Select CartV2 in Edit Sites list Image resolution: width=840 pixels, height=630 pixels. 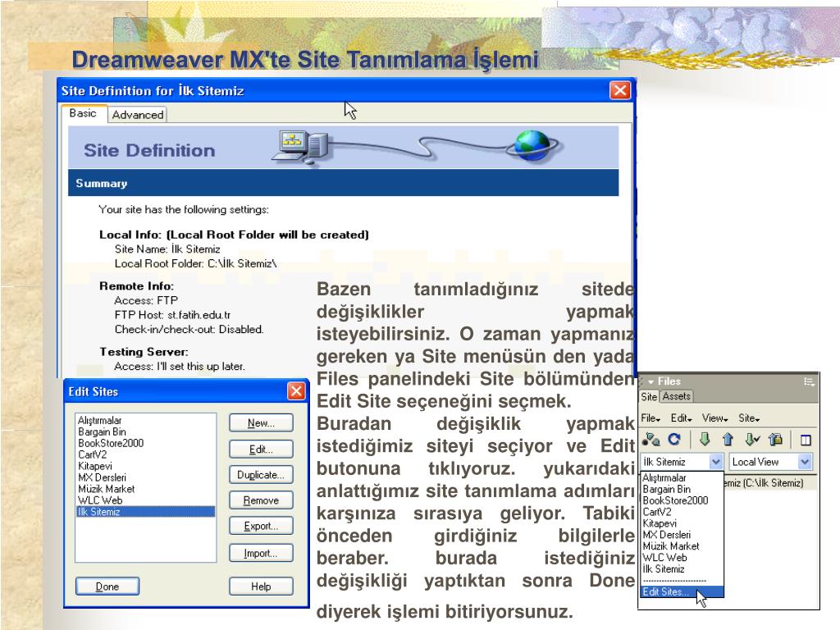tap(146, 454)
